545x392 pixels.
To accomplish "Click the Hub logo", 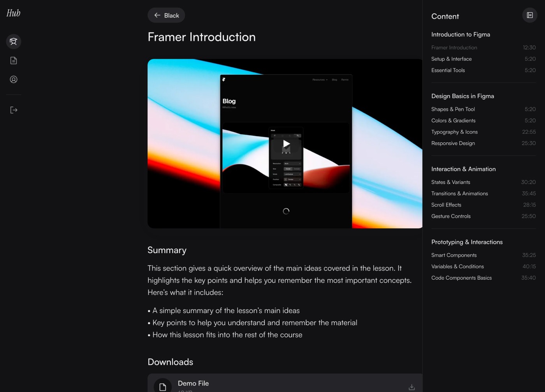I will 13,13.
